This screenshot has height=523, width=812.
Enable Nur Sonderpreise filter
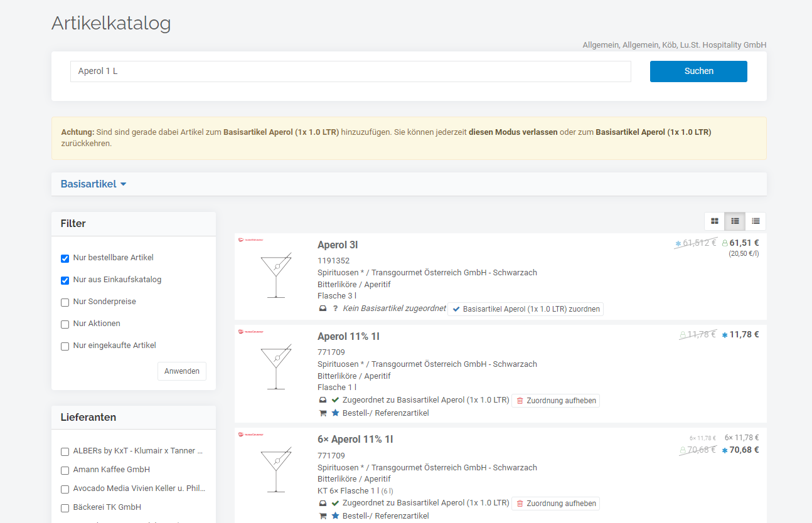pos(65,302)
